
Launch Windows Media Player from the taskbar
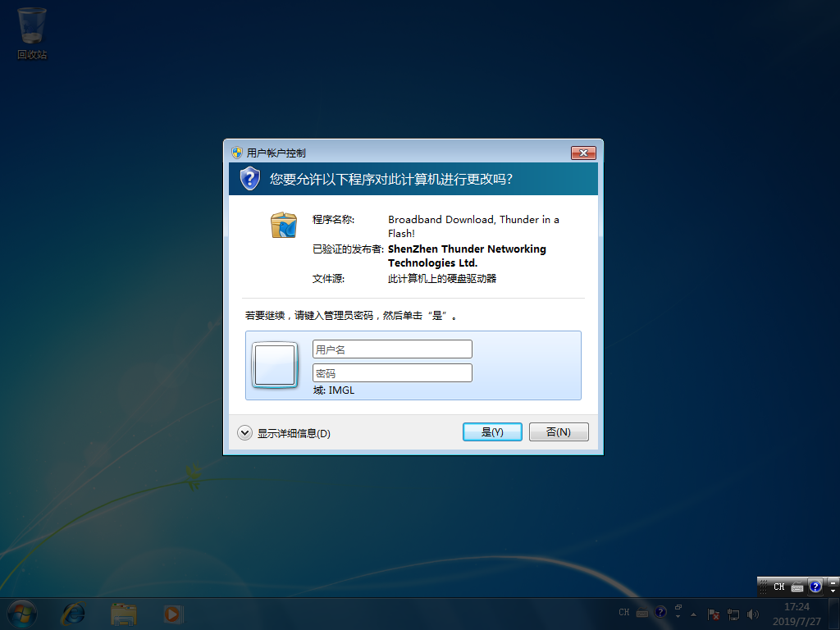pyautogui.click(x=172, y=613)
